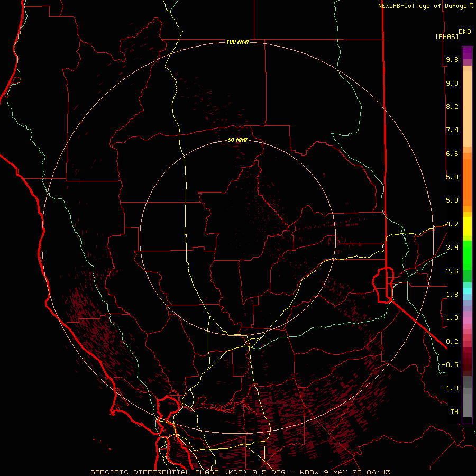Select the 4.2 scale value
The image size is (476, 476).
pyautogui.click(x=452, y=224)
